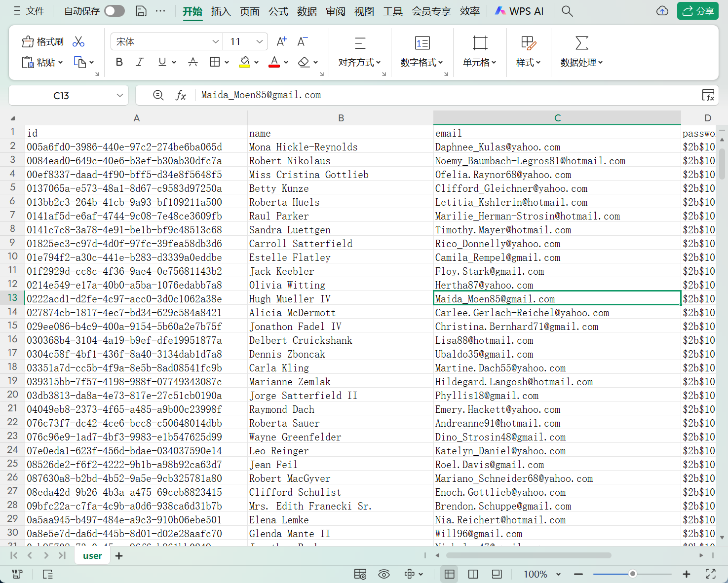Screen dimensions: 728x583
Task: Open WPS AI assistant
Action: (x=519, y=11)
